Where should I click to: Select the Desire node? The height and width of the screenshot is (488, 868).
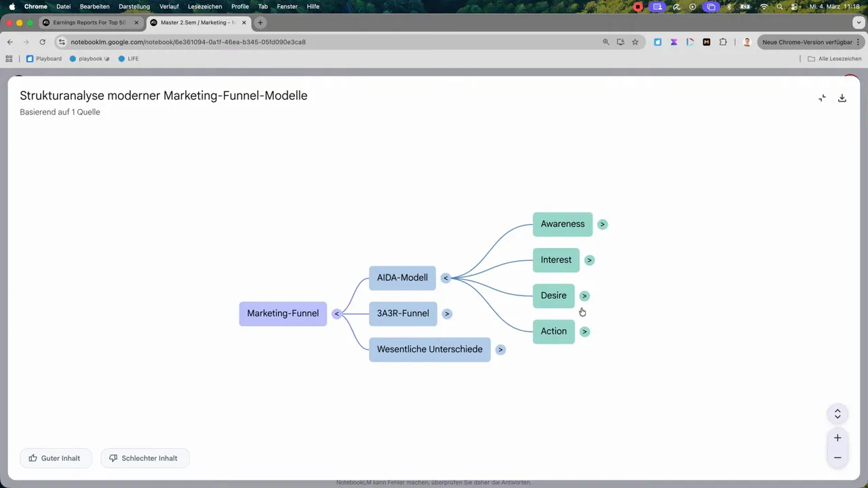[553, 296]
